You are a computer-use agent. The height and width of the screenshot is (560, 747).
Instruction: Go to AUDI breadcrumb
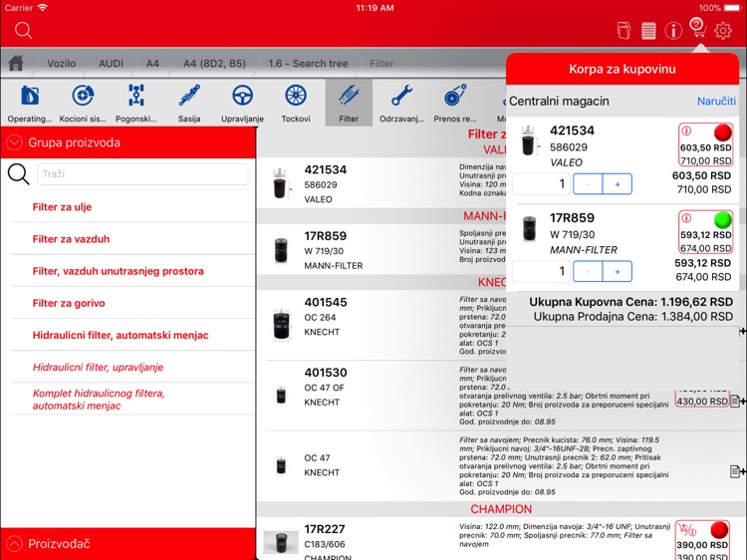click(x=111, y=64)
